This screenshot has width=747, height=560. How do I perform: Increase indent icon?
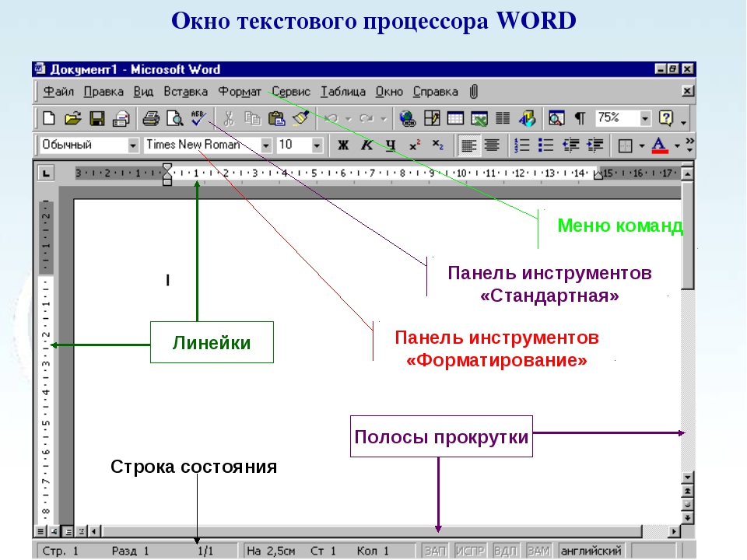click(x=595, y=145)
